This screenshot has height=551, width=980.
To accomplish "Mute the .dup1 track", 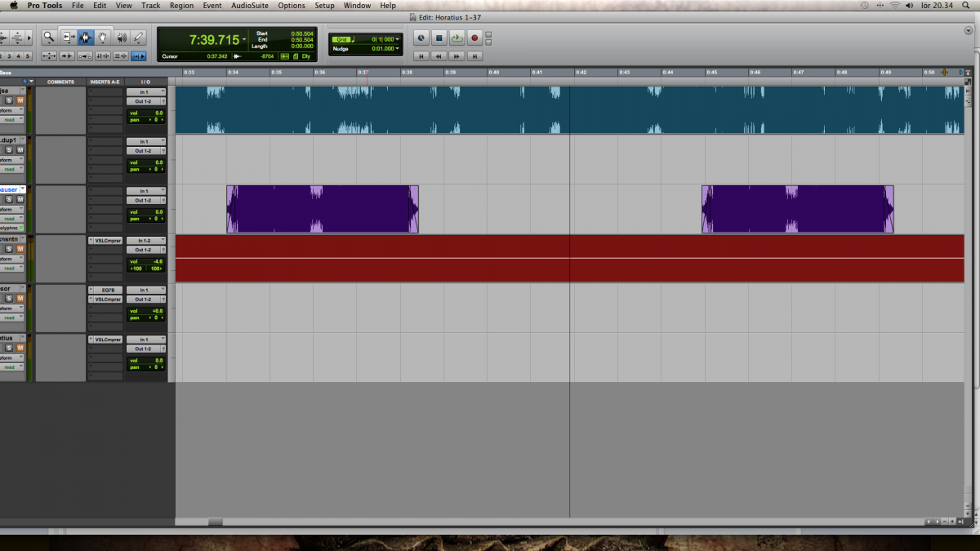I will [x=20, y=150].
